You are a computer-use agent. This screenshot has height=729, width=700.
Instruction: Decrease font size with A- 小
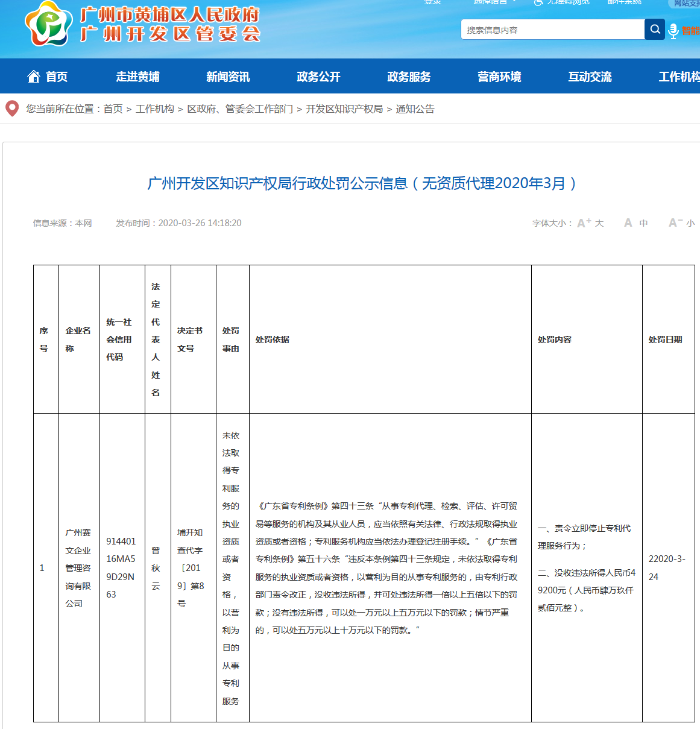(682, 223)
